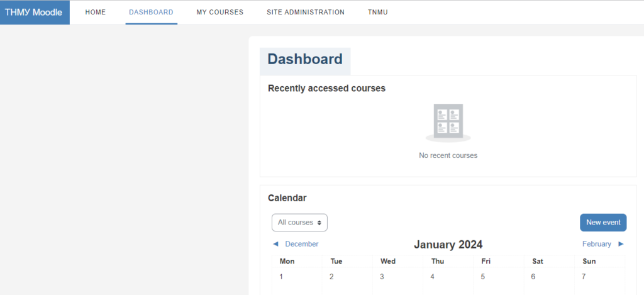
Task: Open My Courses from navigation
Action: pos(219,12)
